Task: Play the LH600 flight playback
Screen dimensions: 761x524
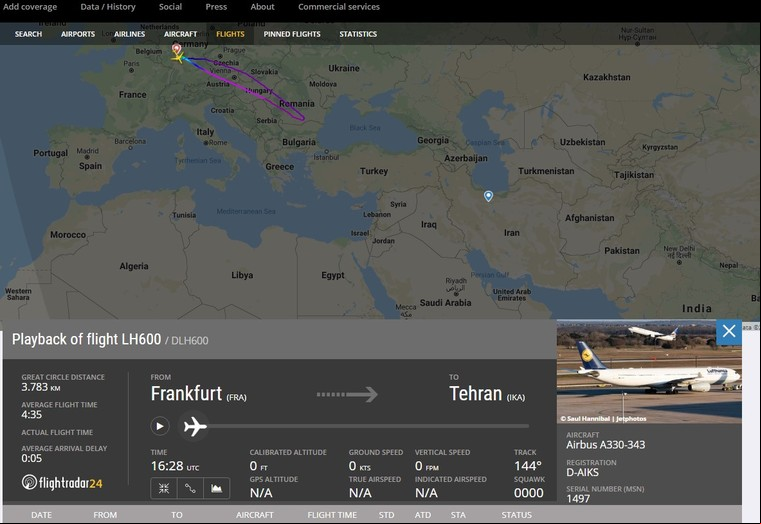Action: point(160,426)
